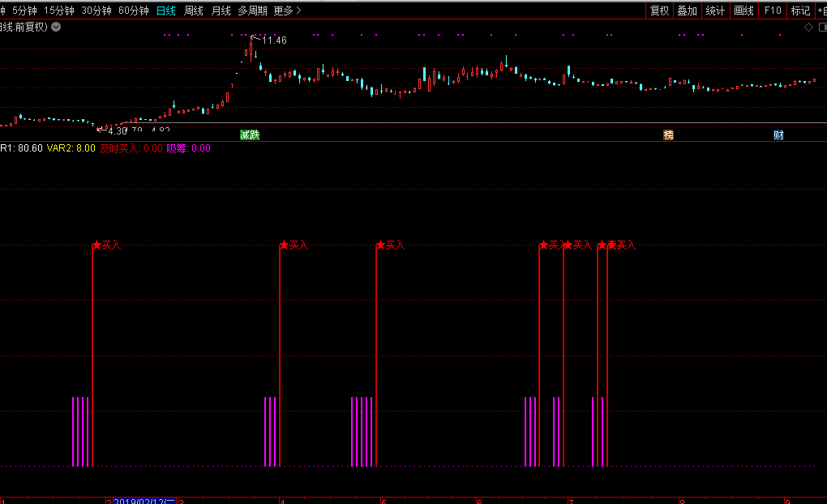This screenshot has height=504, width=827.
Task: Click the 复权 button
Action: tap(660, 11)
